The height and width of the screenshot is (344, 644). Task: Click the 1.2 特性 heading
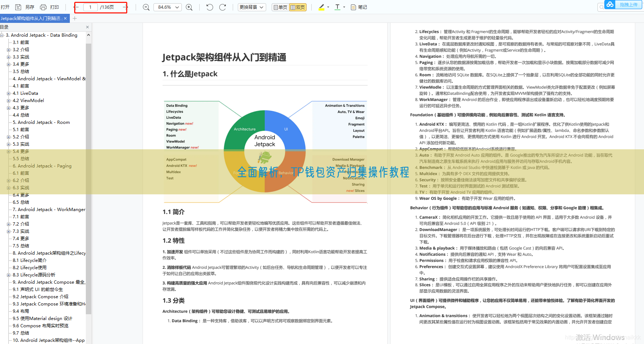[x=173, y=240]
